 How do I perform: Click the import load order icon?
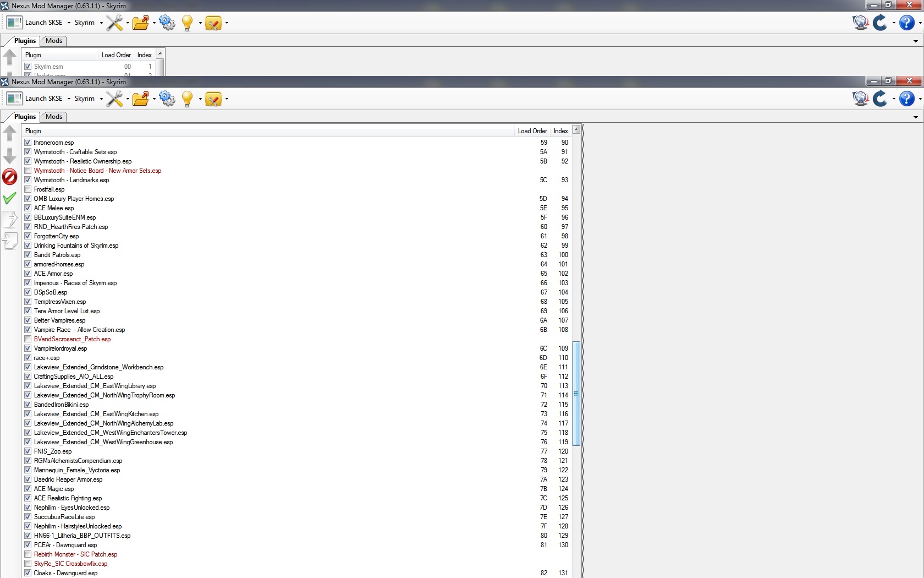click(10, 241)
